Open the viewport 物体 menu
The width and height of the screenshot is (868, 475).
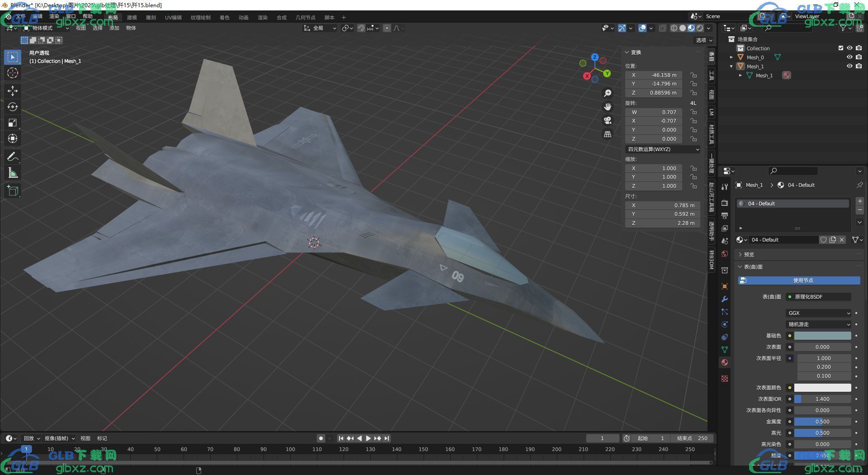point(131,28)
